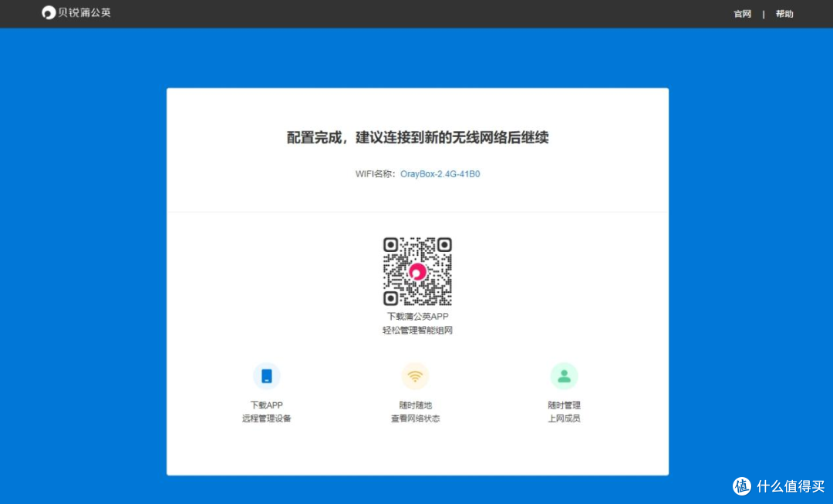The height and width of the screenshot is (504, 833).
Task: Click the WIFI名称 label
Action: click(375, 174)
